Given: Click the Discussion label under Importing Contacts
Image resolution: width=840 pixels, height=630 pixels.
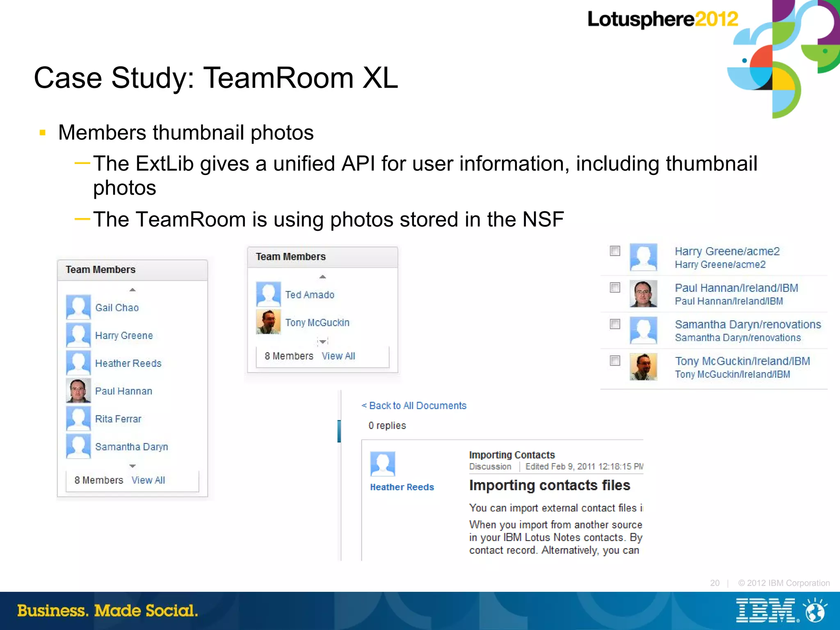Looking at the screenshot, I should (x=490, y=466).
